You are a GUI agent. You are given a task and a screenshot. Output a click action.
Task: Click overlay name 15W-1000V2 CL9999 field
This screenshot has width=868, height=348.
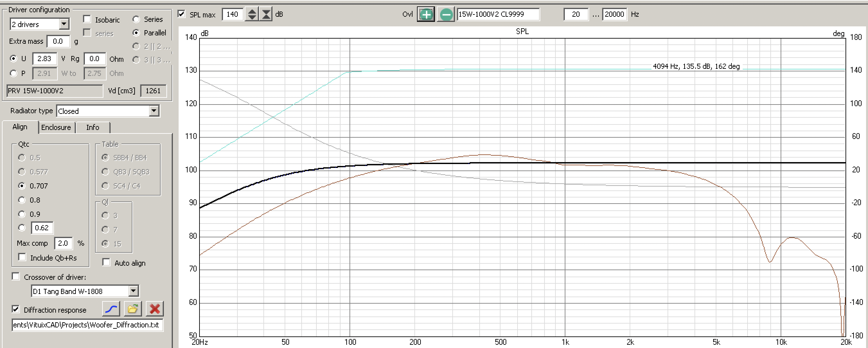pyautogui.click(x=498, y=14)
